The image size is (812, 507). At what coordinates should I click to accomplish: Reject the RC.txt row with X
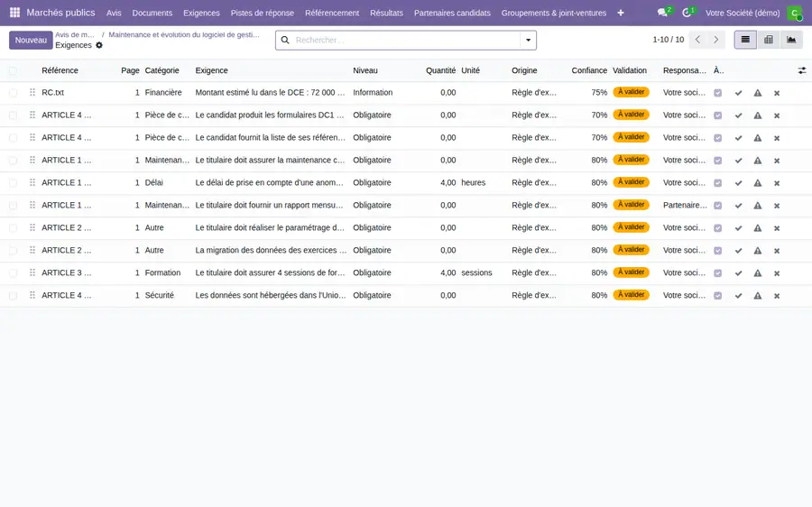[x=777, y=93]
